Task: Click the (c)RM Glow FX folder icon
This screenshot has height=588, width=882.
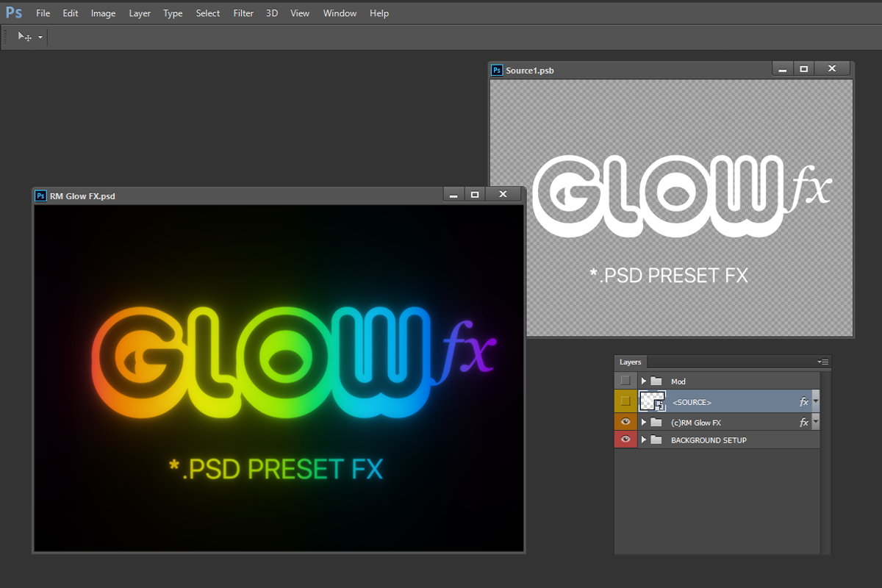Action: (x=656, y=423)
